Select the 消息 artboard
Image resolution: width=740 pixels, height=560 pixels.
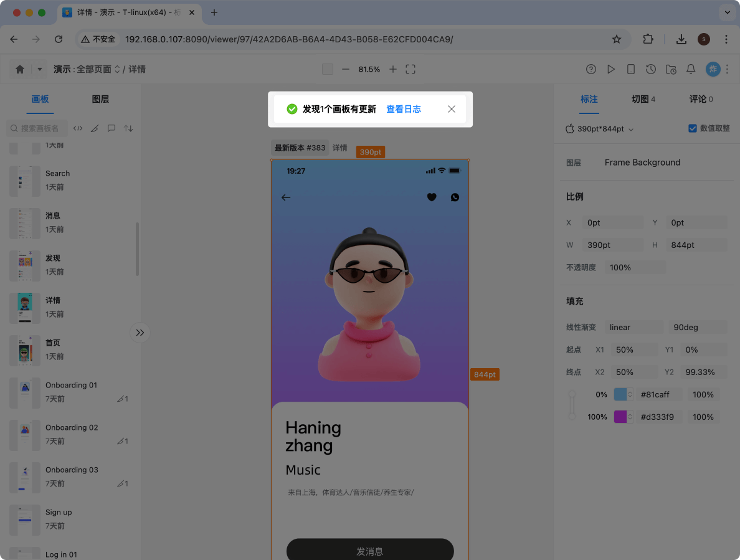click(x=71, y=222)
